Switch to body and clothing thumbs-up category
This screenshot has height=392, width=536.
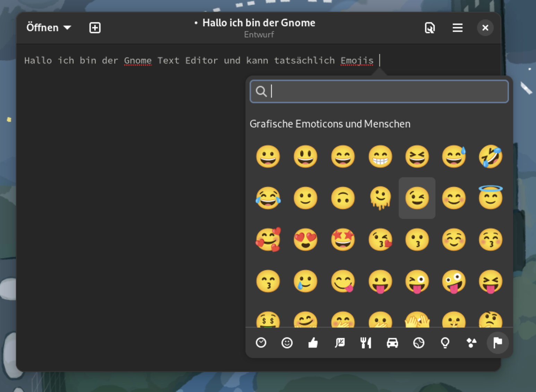pyautogui.click(x=313, y=343)
